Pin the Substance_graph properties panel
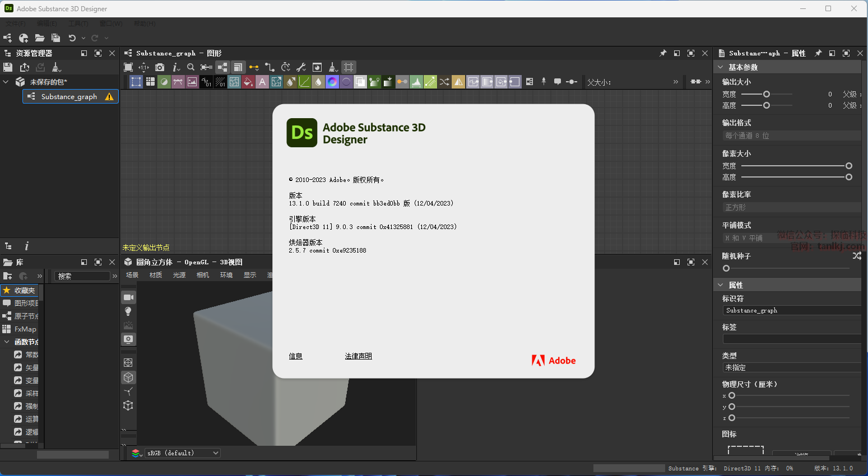868x476 pixels. (x=818, y=53)
